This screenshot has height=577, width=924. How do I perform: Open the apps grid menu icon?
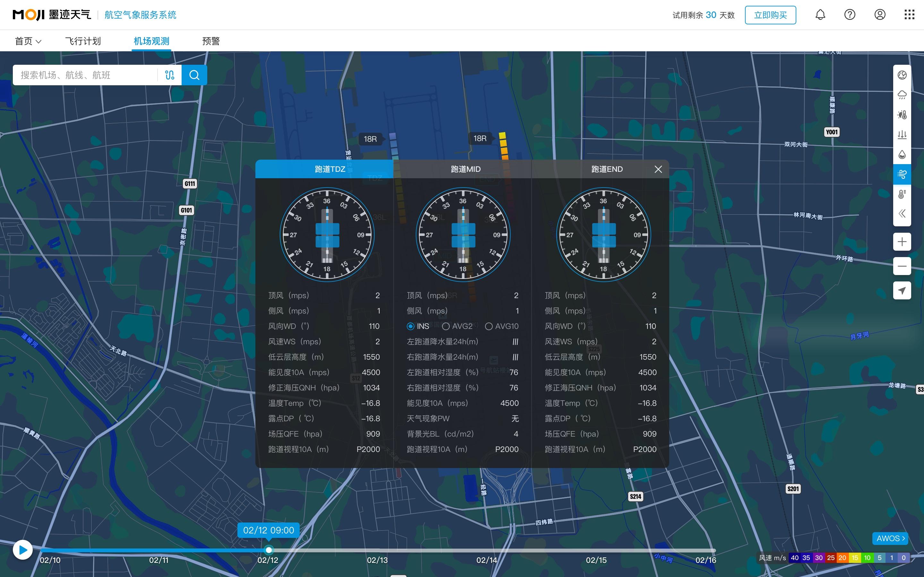[910, 15]
